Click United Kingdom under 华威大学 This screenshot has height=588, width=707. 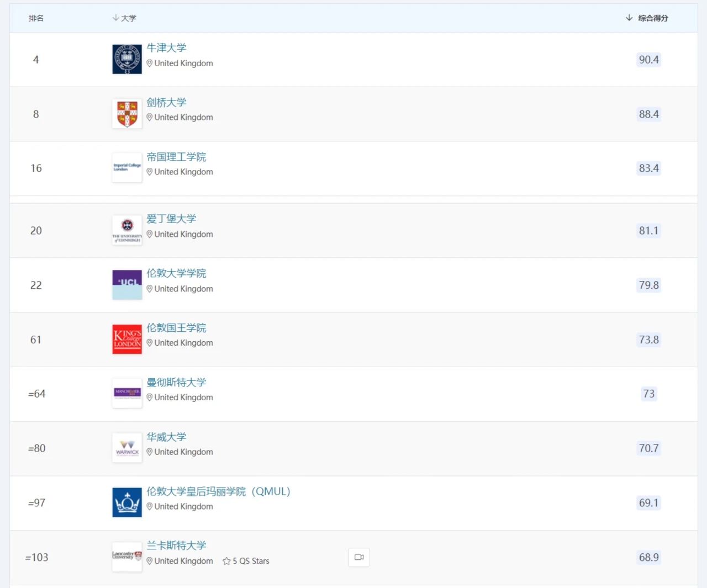[x=183, y=452]
